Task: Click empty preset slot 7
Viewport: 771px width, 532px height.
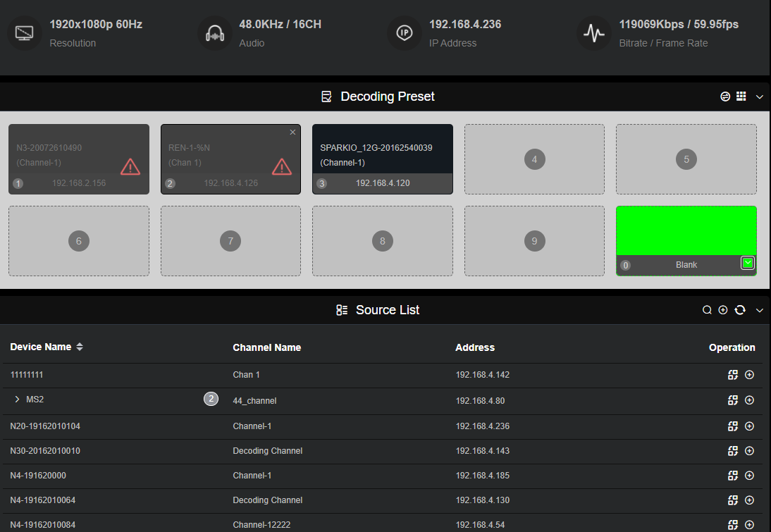Action: coord(230,241)
